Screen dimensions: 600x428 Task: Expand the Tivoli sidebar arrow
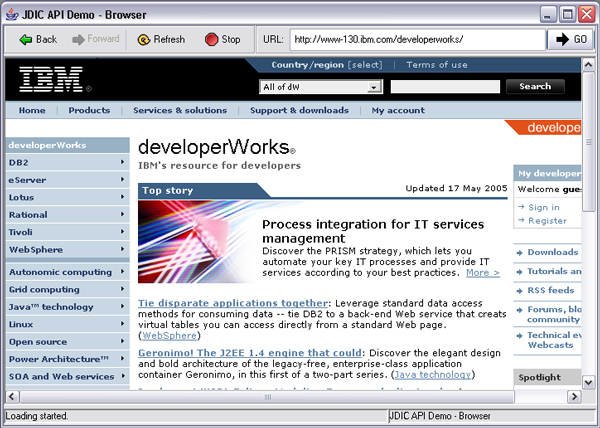coord(122,232)
